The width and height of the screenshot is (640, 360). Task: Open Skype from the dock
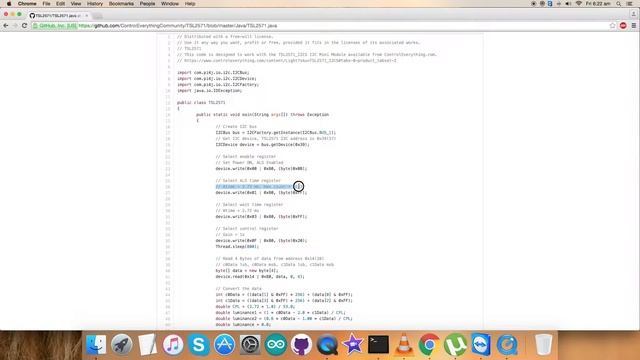pyautogui.click(x=199, y=344)
